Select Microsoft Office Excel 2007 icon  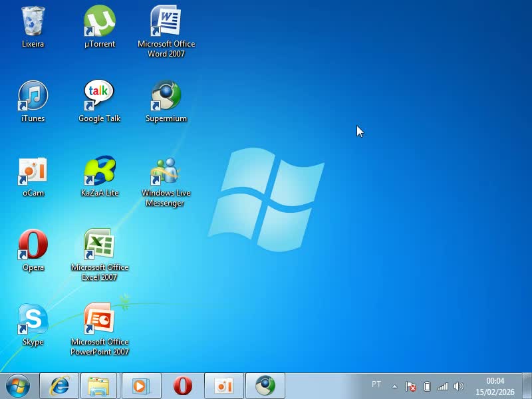click(99, 245)
